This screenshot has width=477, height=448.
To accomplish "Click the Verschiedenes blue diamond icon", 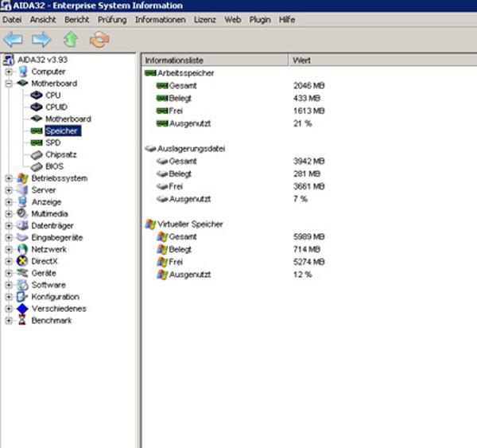I will pyautogui.click(x=22, y=309).
